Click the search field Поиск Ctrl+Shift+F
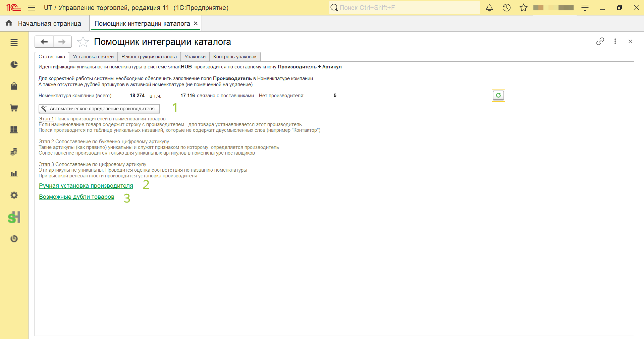The height and width of the screenshot is (339, 644). click(x=405, y=8)
